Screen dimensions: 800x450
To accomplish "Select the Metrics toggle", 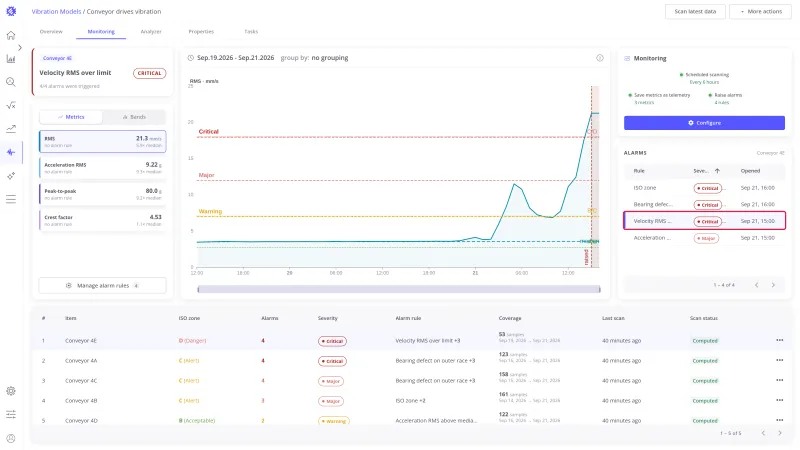I will 71,117.
